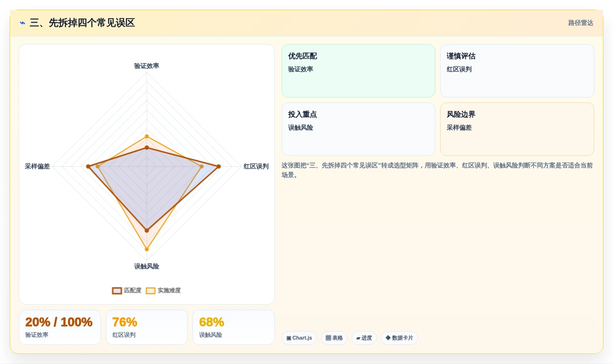Image resolution: width=613 pixels, height=364 pixels.
Task: Open the 谨慎评估 card
Action: click(x=517, y=71)
